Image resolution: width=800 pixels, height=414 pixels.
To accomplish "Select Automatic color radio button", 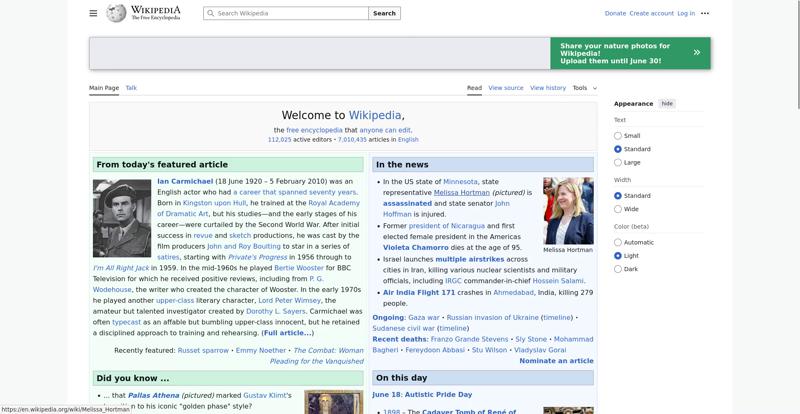I will coord(617,242).
